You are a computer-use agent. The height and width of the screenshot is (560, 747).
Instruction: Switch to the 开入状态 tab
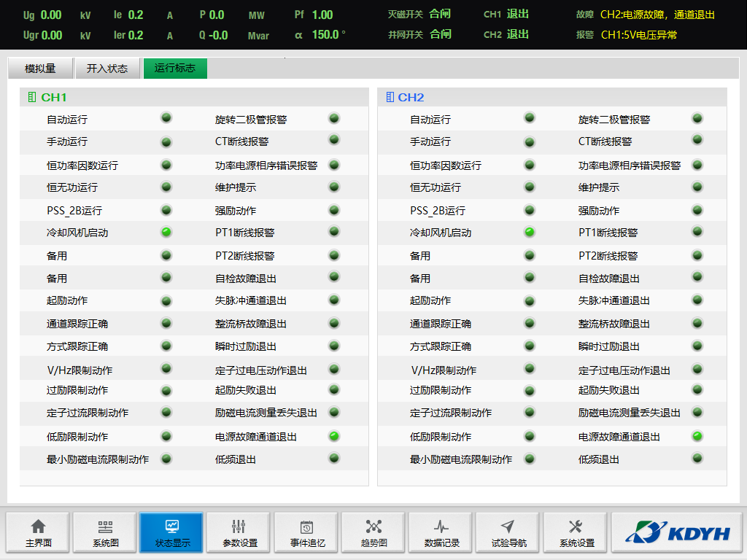coord(107,69)
